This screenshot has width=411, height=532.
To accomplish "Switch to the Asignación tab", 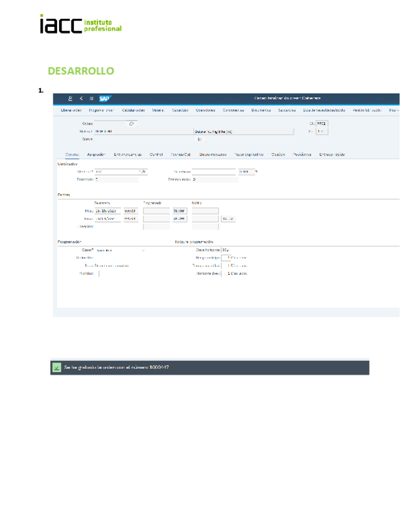I will [97, 155].
